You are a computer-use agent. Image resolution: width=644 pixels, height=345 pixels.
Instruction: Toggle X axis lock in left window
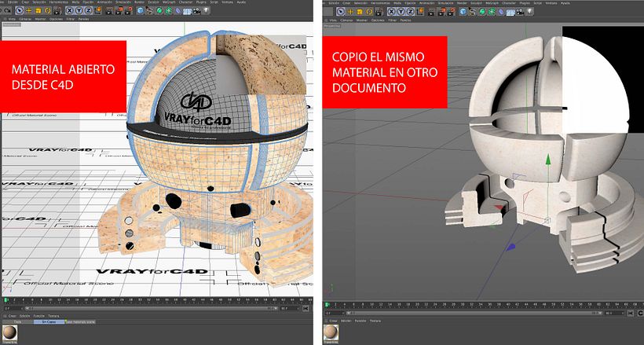click(x=70, y=11)
